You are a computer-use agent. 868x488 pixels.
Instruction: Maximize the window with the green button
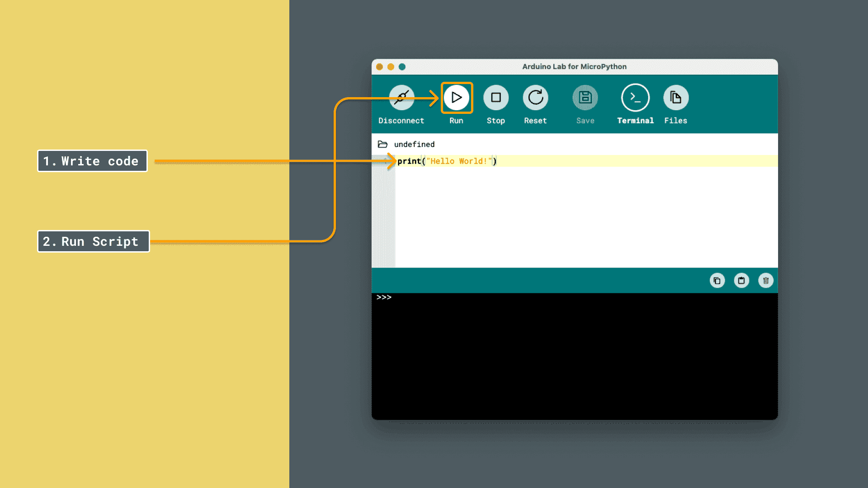[402, 67]
